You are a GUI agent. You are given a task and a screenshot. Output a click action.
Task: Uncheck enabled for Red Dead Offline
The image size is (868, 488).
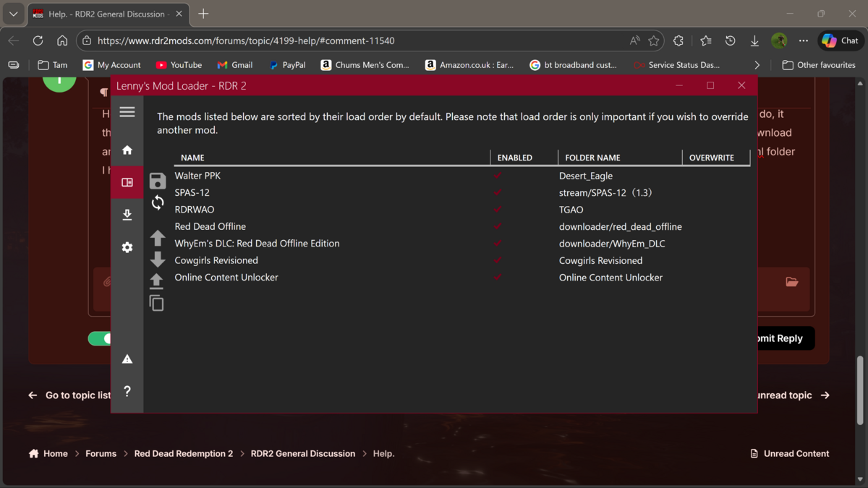point(498,226)
